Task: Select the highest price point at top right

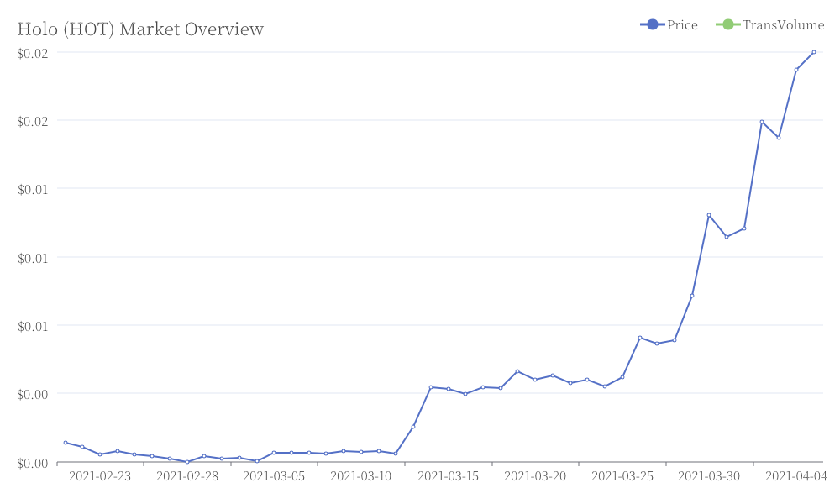Action: pyautogui.click(x=814, y=52)
